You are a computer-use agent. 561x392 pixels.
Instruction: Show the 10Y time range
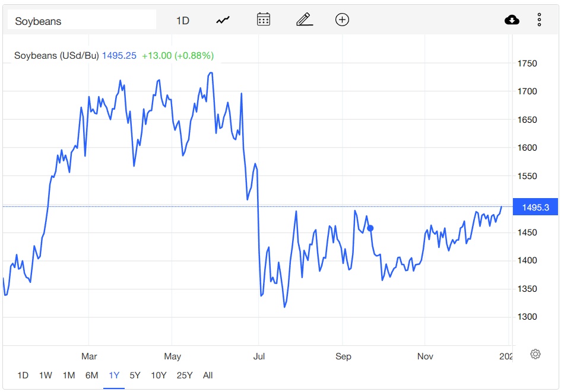(x=159, y=375)
